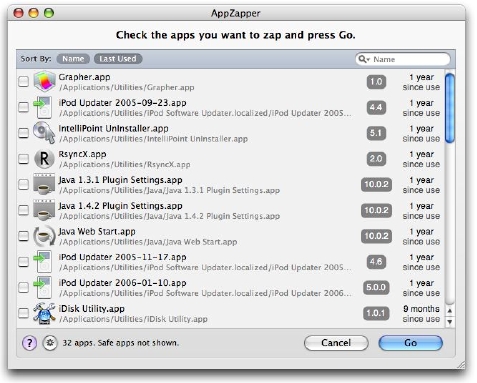Click the 4.6 version badge
Image resolution: width=477 pixels, height=383 pixels.
(376, 262)
